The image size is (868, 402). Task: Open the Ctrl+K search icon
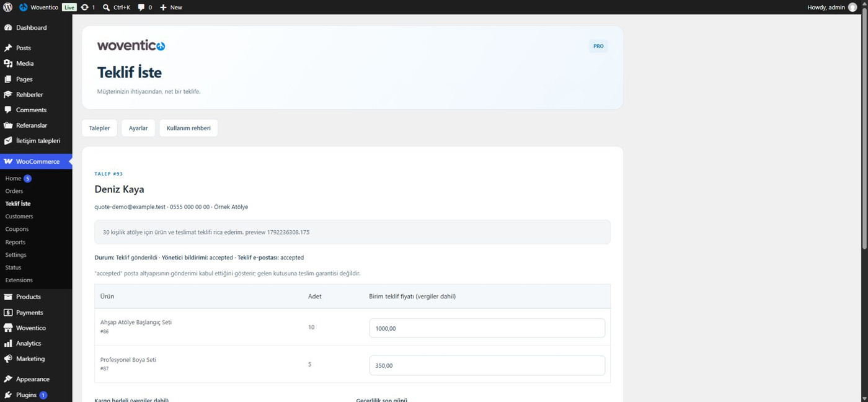click(107, 7)
